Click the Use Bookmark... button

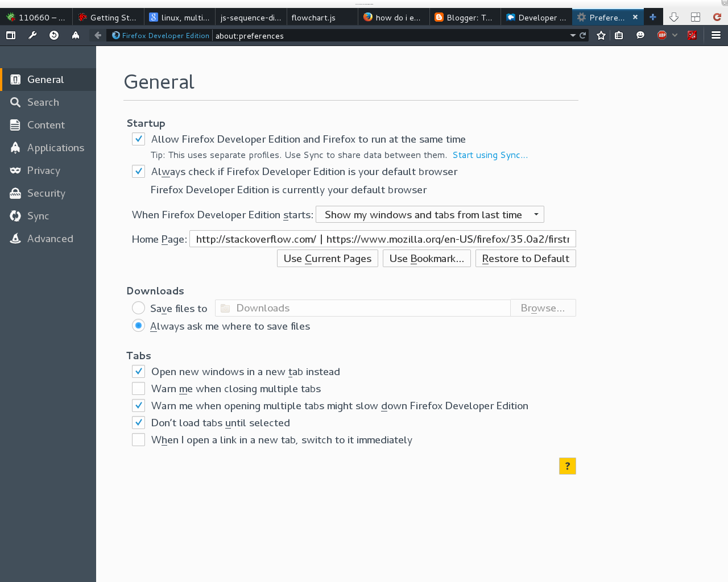[x=427, y=259]
